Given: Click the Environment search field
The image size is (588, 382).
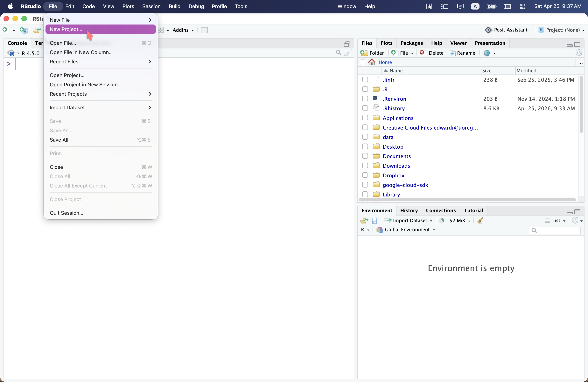Looking at the screenshot, I should [x=557, y=230].
